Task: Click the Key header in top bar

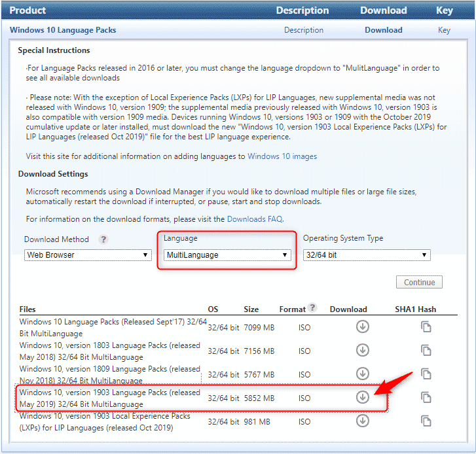Action: point(445,10)
